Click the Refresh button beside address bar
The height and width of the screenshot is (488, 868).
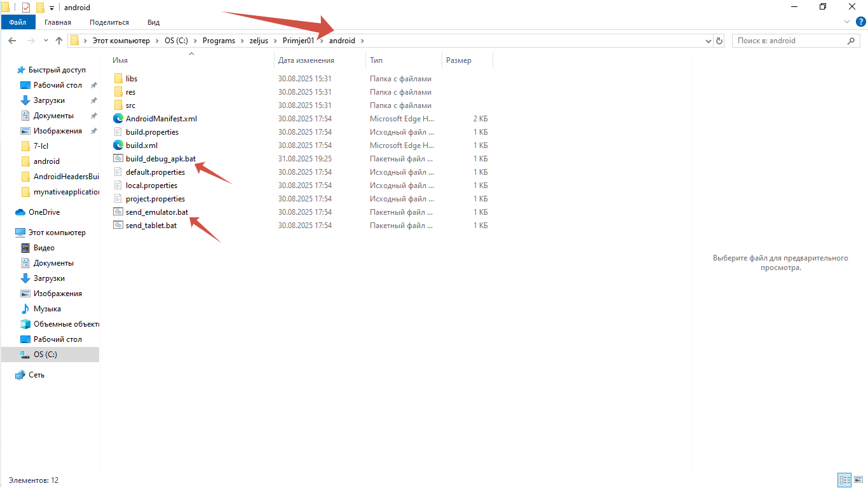719,41
